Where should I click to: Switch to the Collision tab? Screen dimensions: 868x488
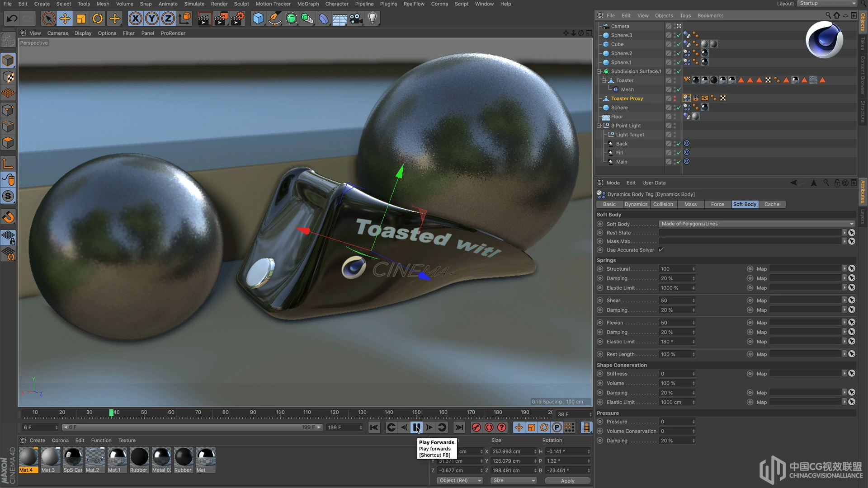click(x=663, y=204)
